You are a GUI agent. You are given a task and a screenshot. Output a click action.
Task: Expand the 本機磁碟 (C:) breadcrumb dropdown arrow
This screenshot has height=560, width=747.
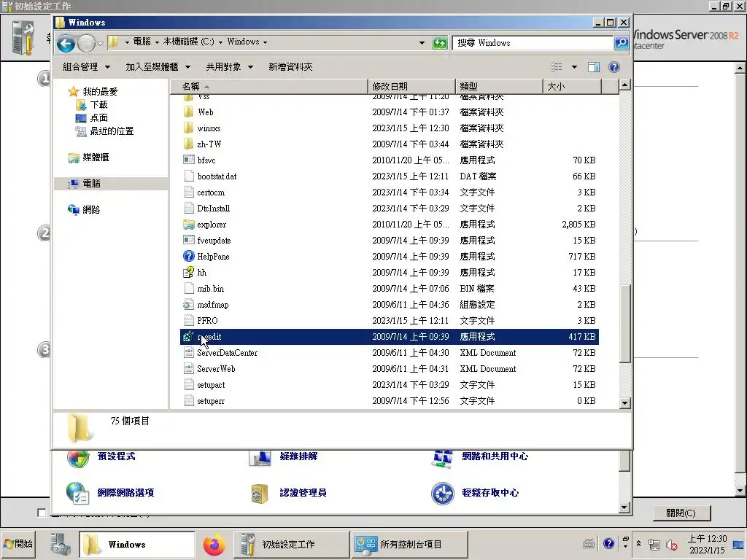tap(220, 42)
